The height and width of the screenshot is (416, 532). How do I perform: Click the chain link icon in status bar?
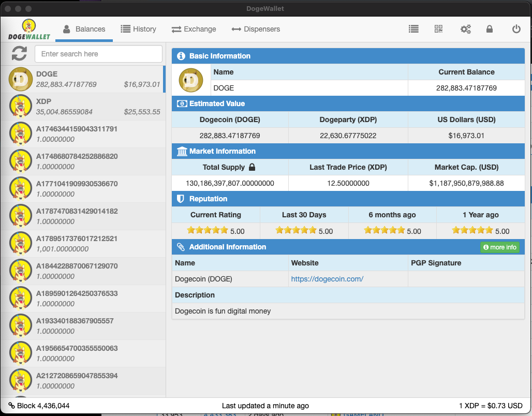click(11, 406)
